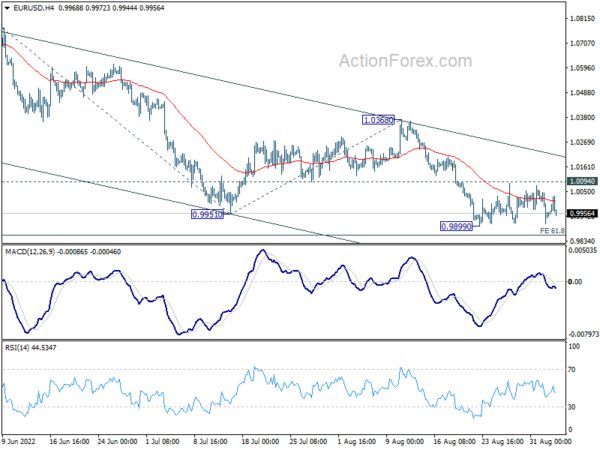Click the 1.01610 price axis value

582,167
